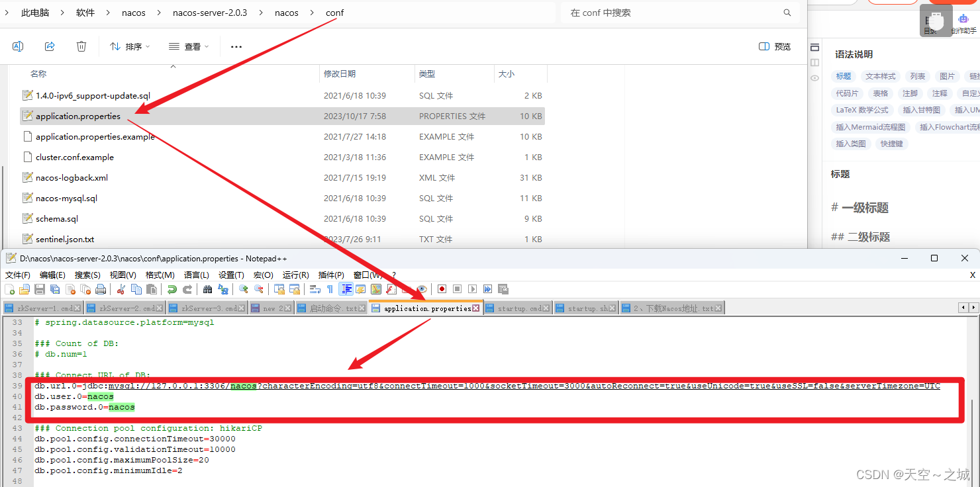
Task: Select the cluster.conf.example file row
Action: point(283,157)
